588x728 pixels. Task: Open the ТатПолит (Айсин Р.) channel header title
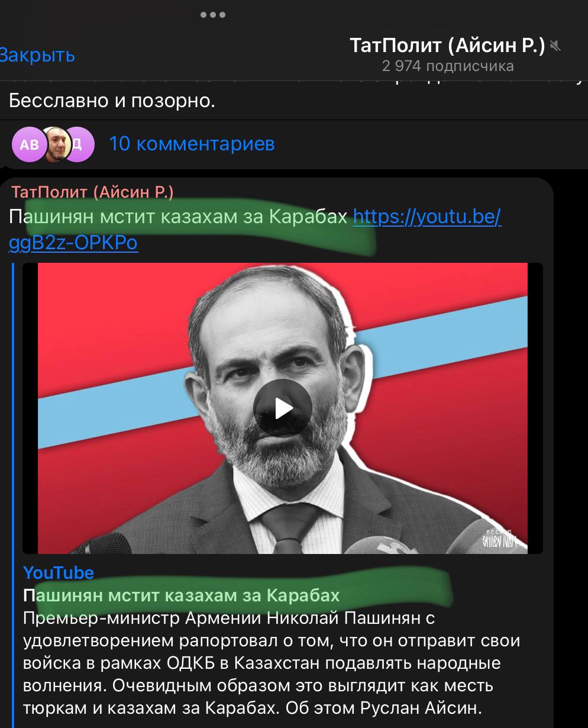447,45
